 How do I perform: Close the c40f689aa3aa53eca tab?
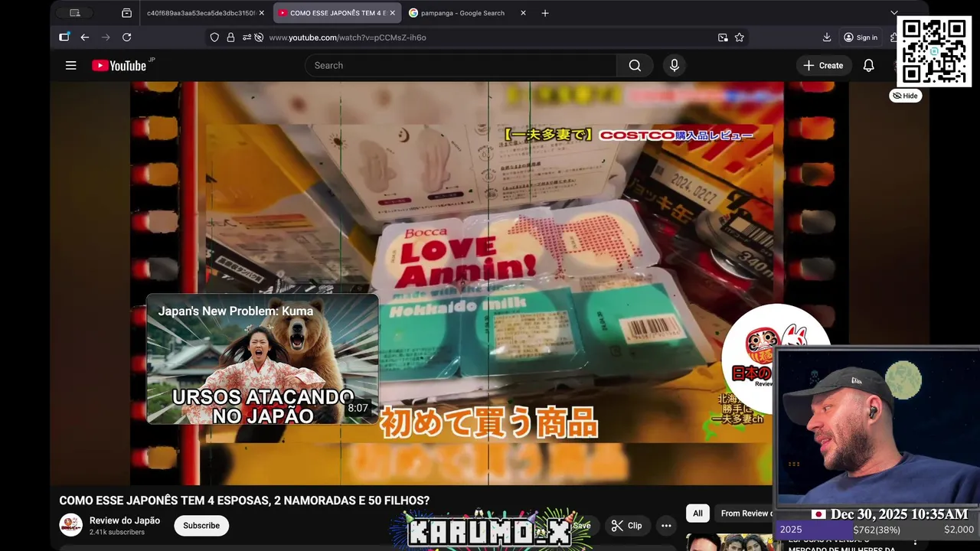[x=261, y=13]
